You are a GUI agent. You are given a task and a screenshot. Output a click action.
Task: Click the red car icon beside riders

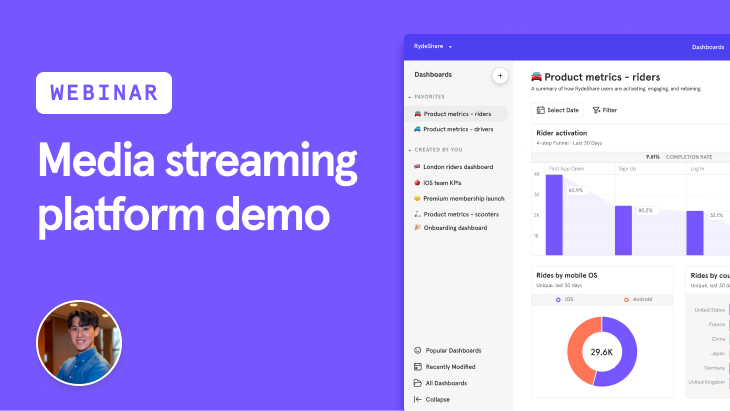(418, 114)
